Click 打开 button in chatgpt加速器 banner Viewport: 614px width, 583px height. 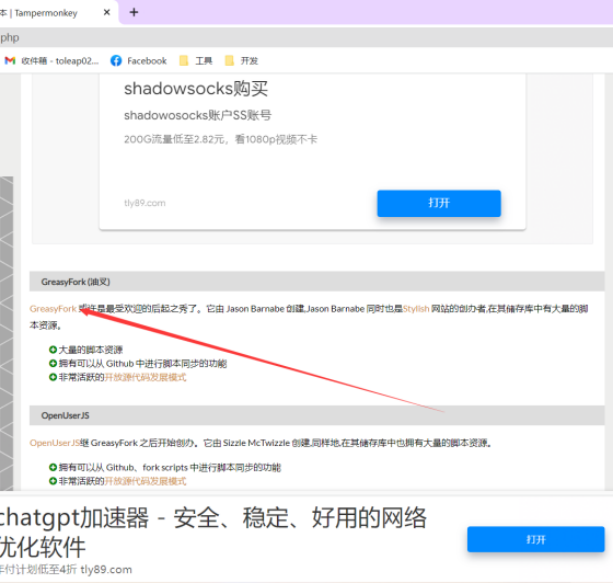coord(536,540)
